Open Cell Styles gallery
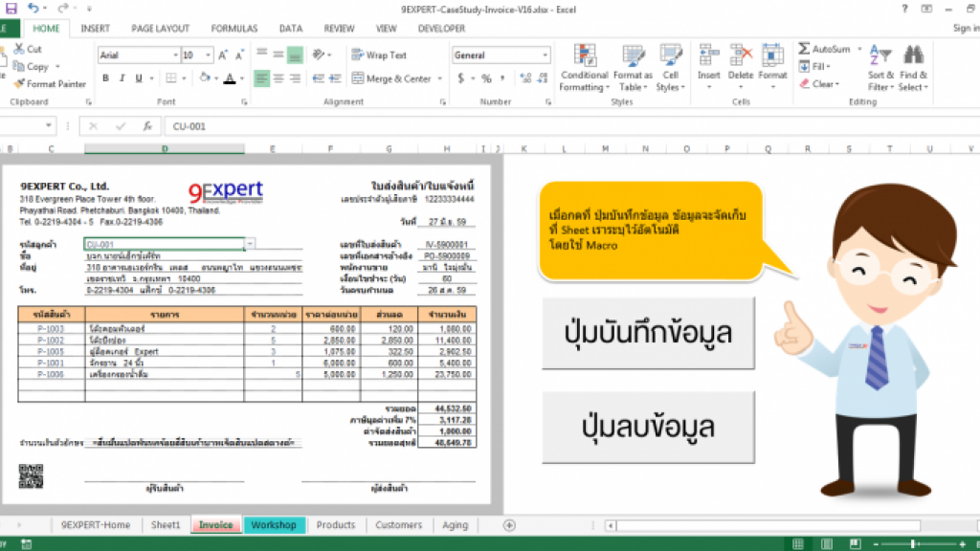 tap(671, 69)
